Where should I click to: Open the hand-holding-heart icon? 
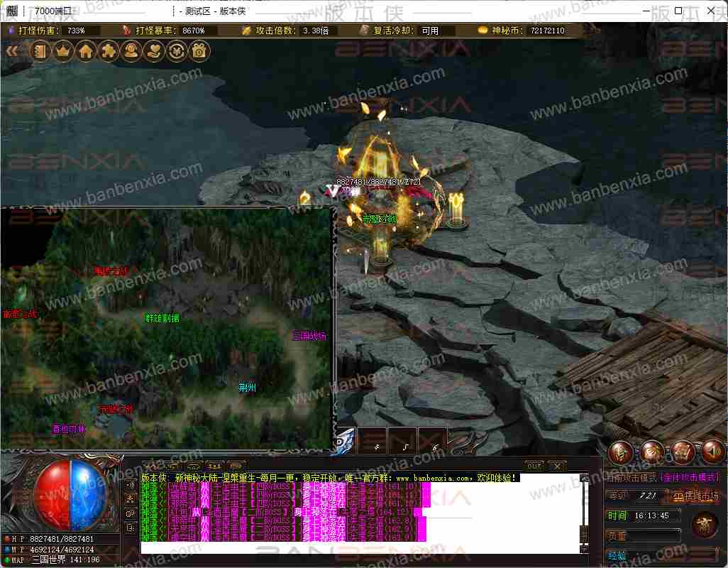pos(154,50)
